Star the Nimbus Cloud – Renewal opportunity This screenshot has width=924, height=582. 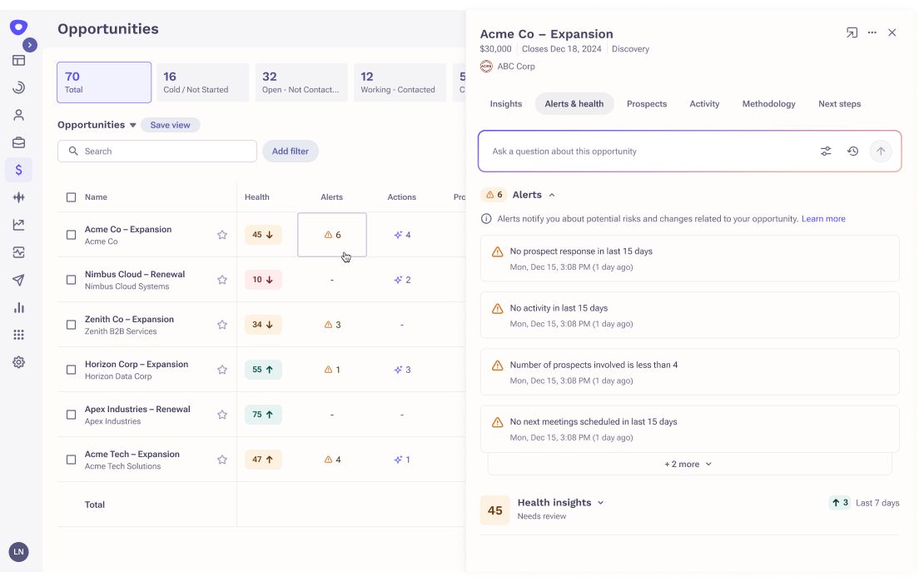point(222,279)
